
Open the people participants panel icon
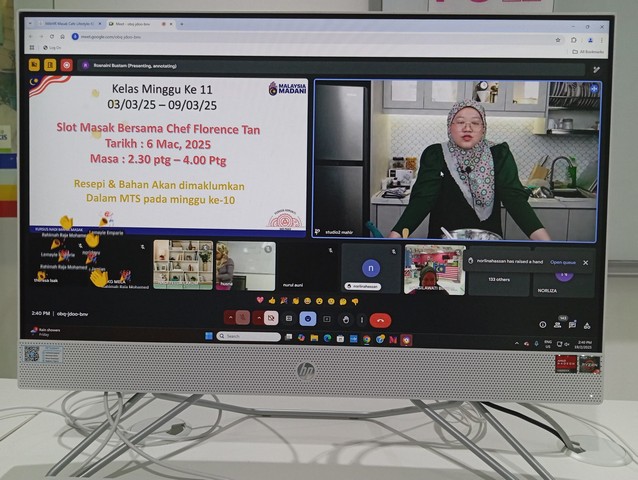click(x=558, y=324)
